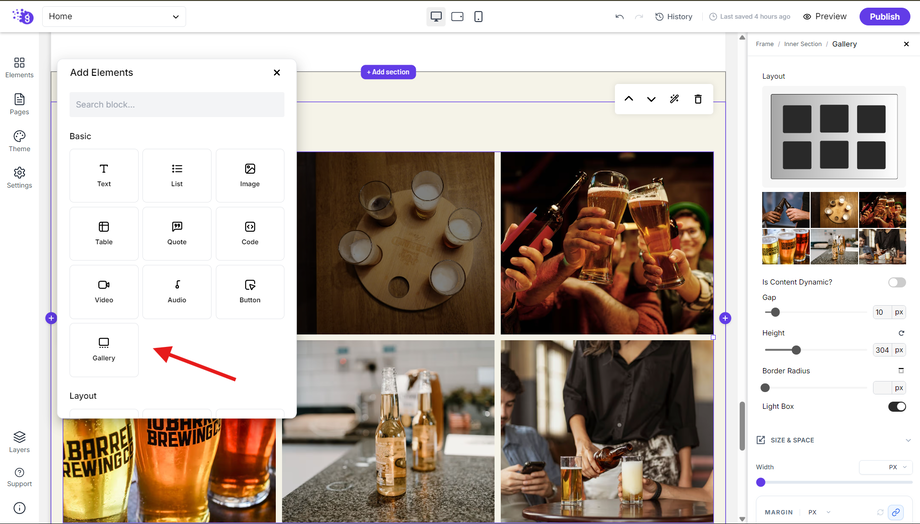
Task: Select the clinking beer glasses photo
Action: point(607,243)
